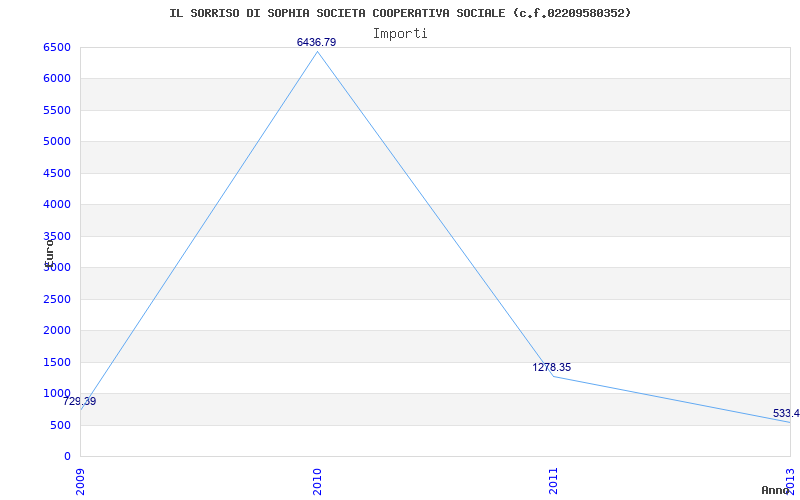Click the 5000 y-axis tick

[x=56, y=141]
